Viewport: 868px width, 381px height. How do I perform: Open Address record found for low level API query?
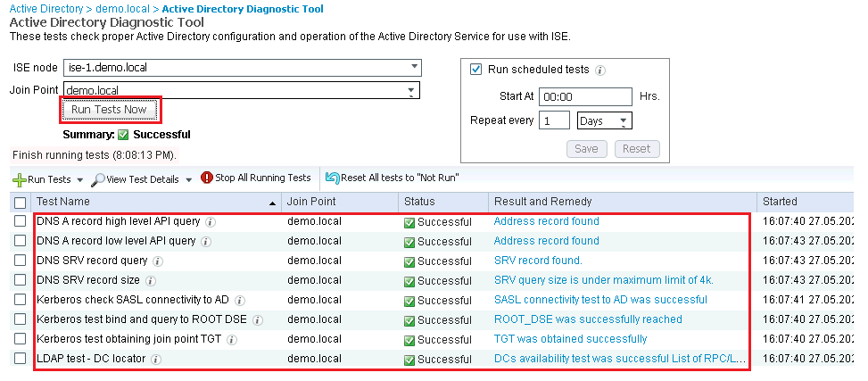[546, 241]
